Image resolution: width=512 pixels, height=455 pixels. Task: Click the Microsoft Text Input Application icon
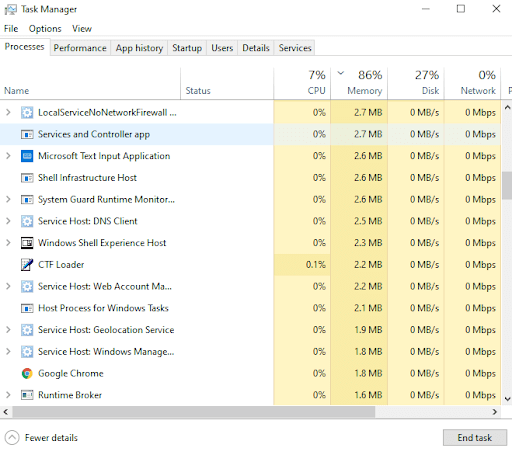(x=27, y=156)
